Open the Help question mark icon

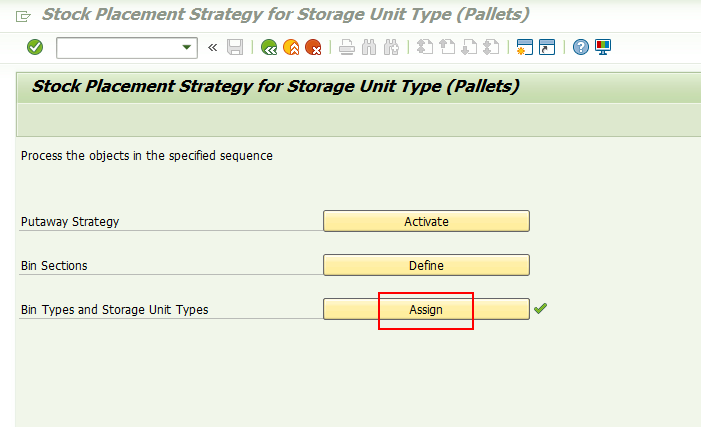[581, 47]
